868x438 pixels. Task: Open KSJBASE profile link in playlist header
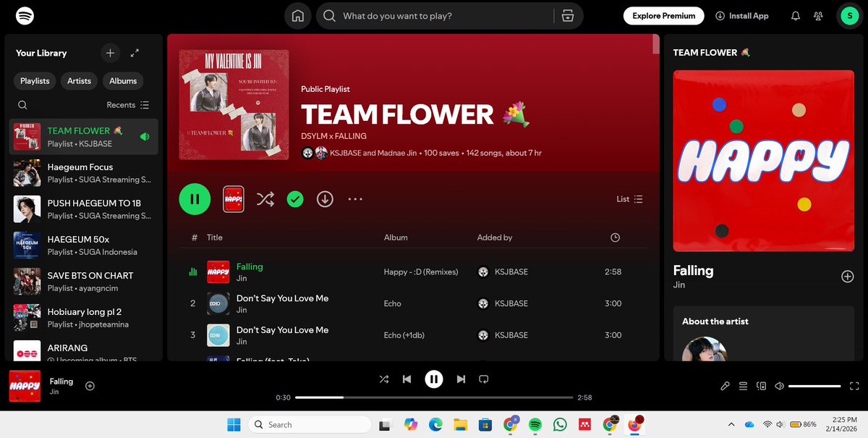coord(346,153)
